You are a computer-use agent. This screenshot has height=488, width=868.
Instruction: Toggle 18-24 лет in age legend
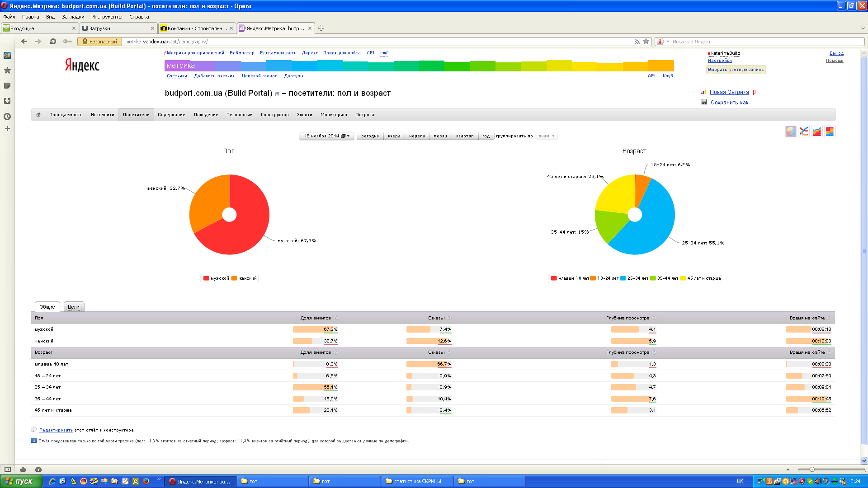[604, 278]
